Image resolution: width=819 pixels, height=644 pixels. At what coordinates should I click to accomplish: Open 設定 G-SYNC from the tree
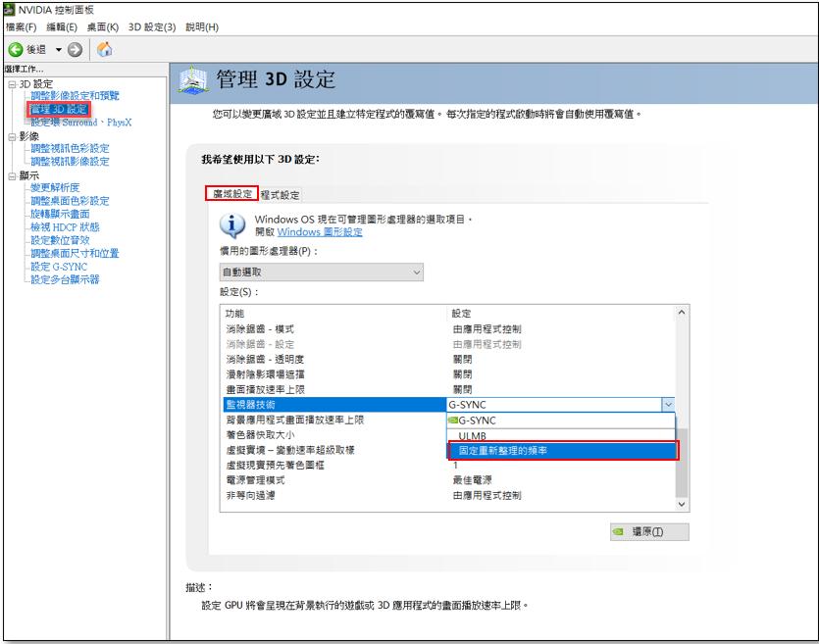[x=59, y=267]
